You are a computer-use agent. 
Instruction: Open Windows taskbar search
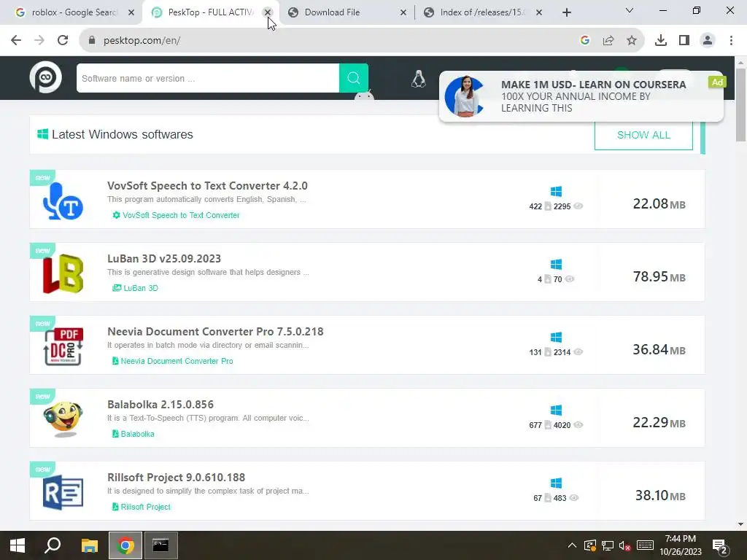[53, 545]
